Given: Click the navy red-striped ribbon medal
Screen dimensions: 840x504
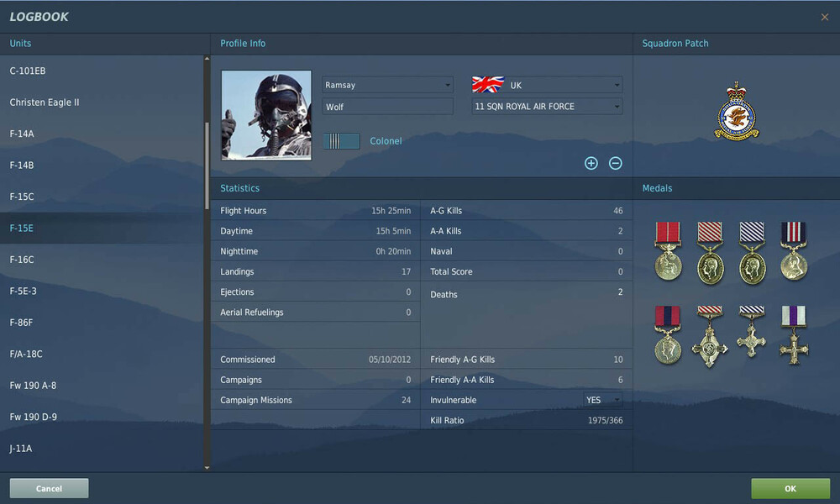Looking at the screenshot, I should (x=794, y=251).
